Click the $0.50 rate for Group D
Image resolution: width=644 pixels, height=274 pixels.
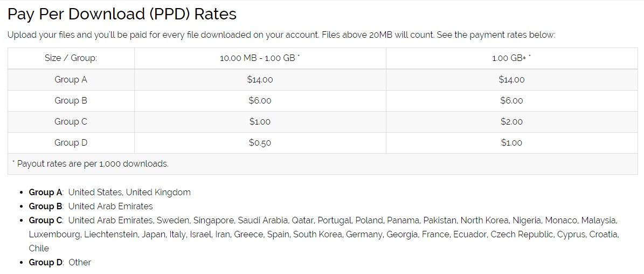(260, 143)
